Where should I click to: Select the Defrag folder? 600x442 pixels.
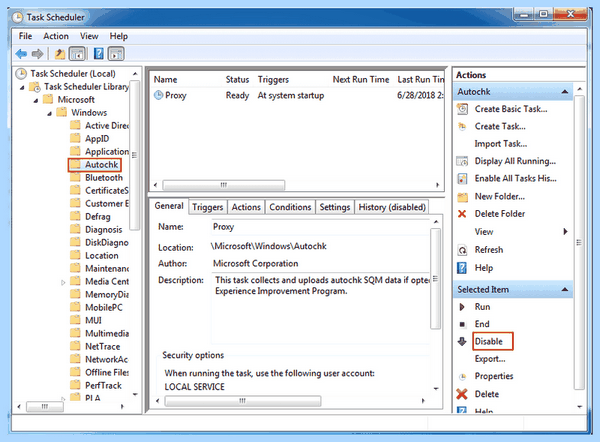pos(98,217)
